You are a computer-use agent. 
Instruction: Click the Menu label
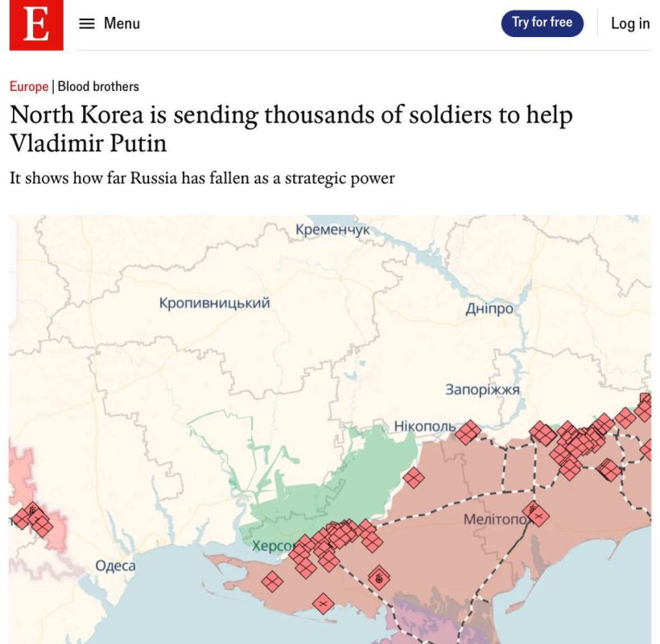coord(122,23)
